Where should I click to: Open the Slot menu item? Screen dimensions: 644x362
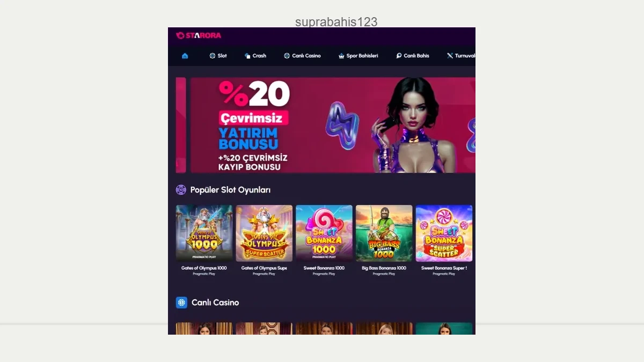click(218, 56)
